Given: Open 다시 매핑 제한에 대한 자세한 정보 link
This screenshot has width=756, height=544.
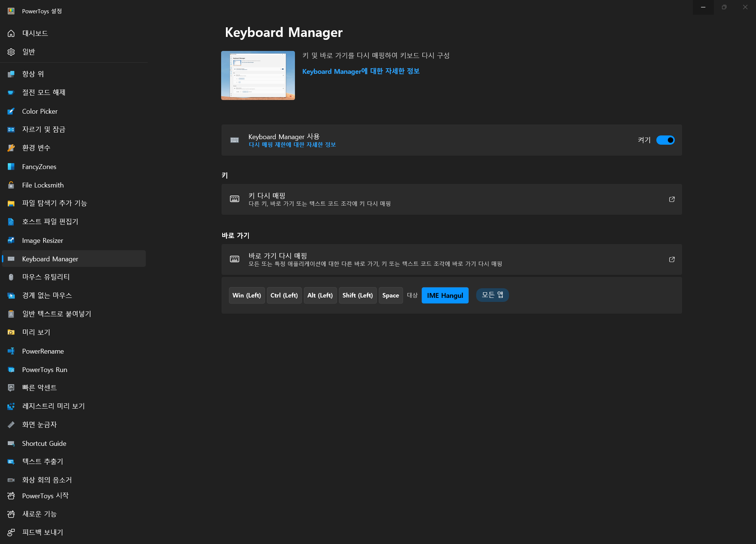Looking at the screenshot, I should point(292,145).
